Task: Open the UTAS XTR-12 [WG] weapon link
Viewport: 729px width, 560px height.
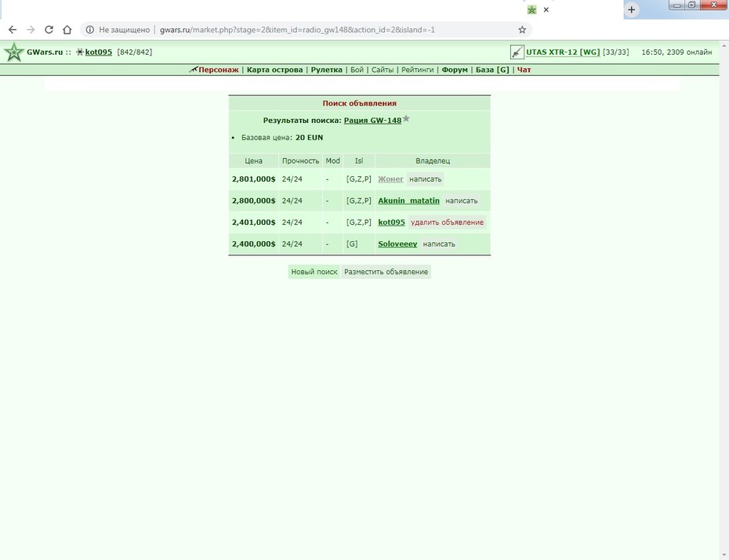Action: (563, 52)
